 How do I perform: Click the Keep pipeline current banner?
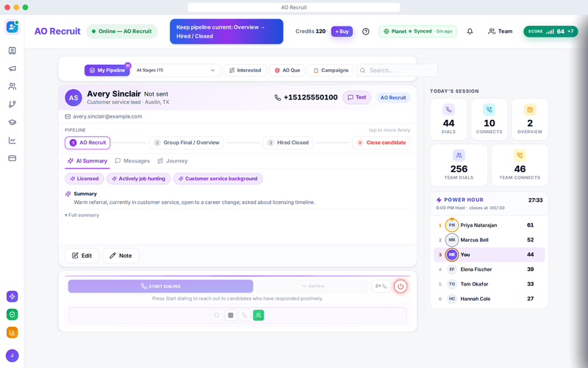pyautogui.click(x=226, y=32)
